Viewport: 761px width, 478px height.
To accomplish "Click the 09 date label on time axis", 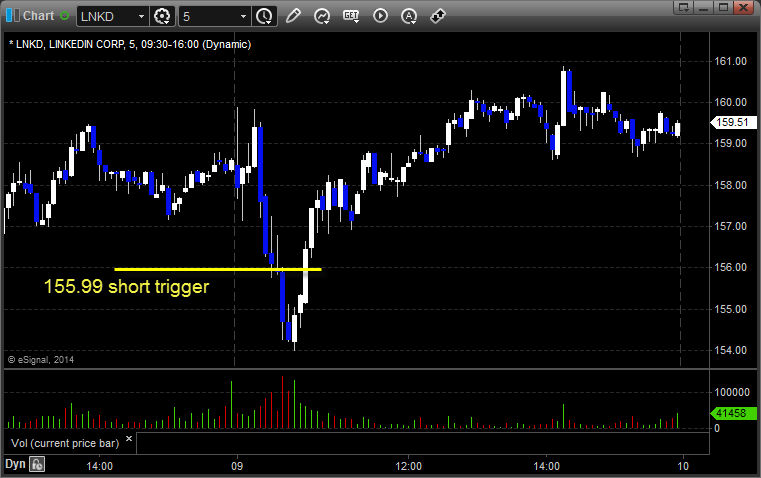I will pos(237,466).
